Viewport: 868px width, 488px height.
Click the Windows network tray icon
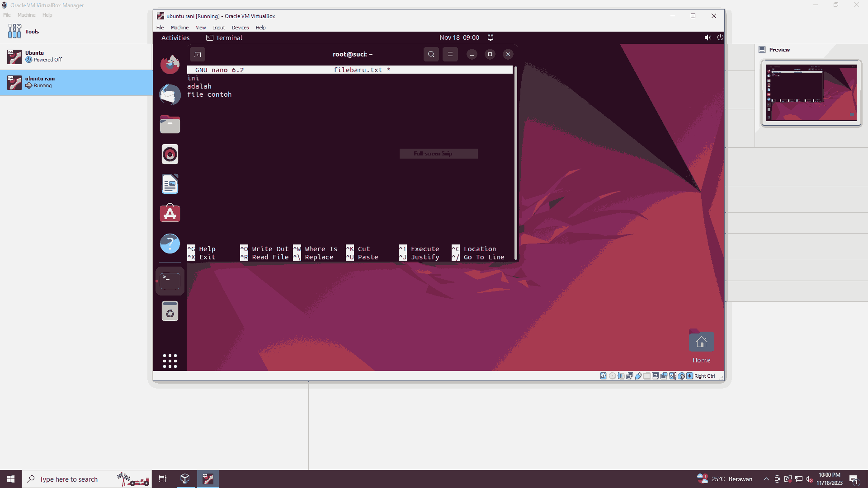799,479
